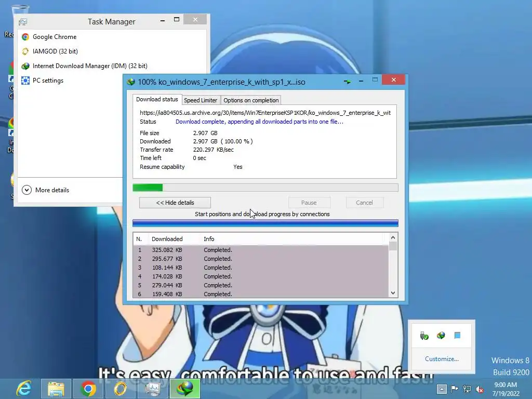Viewport: 532px width, 399px height.
Task: Open the Options on completion tab
Action: click(x=251, y=100)
